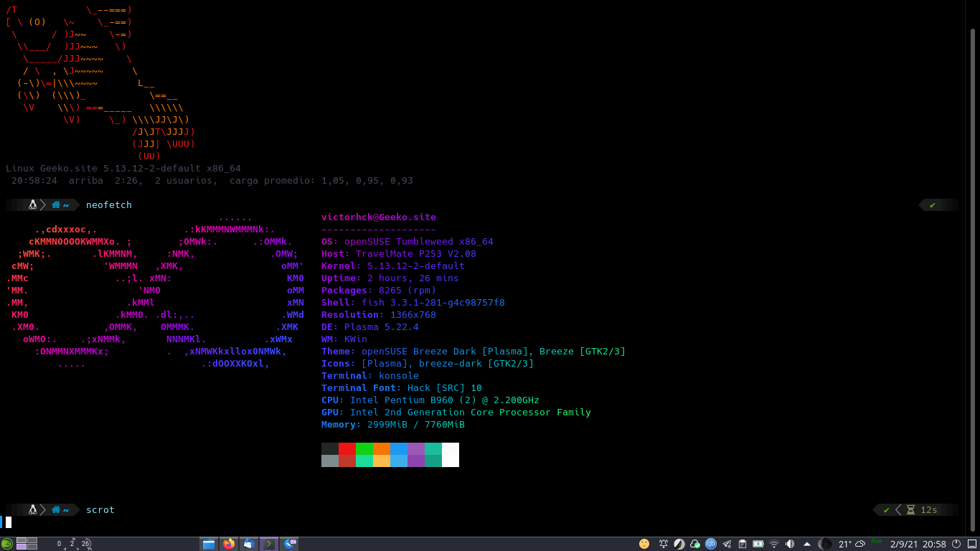The image size is (980, 551).
Task: Click the Tux icon in the neofetch prompt
Action: (x=32, y=205)
